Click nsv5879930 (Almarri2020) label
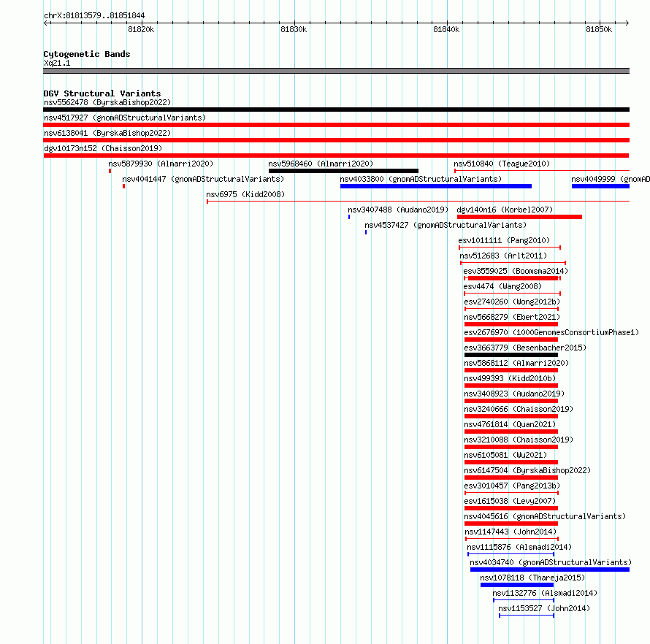This screenshot has width=650, height=644. pyautogui.click(x=161, y=164)
